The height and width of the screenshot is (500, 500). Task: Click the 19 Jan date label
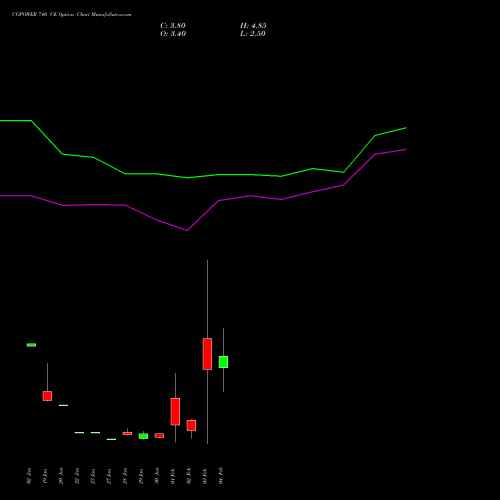point(45,476)
